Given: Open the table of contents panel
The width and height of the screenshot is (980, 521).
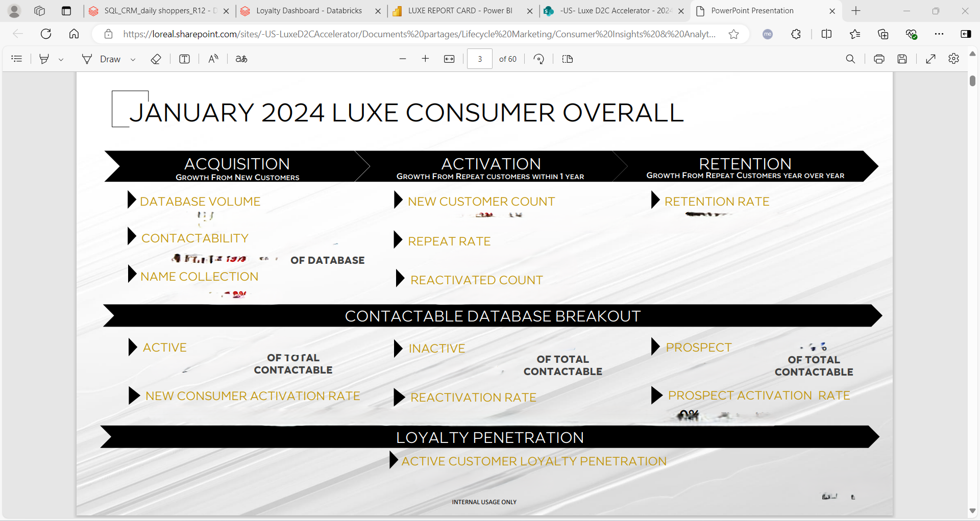Looking at the screenshot, I should click(17, 59).
